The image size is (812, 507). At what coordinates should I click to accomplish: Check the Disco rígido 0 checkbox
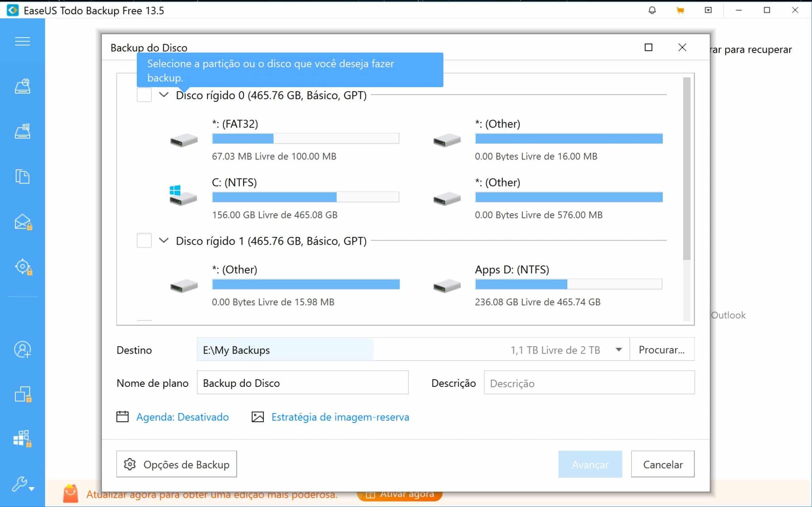[x=144, y=95]
